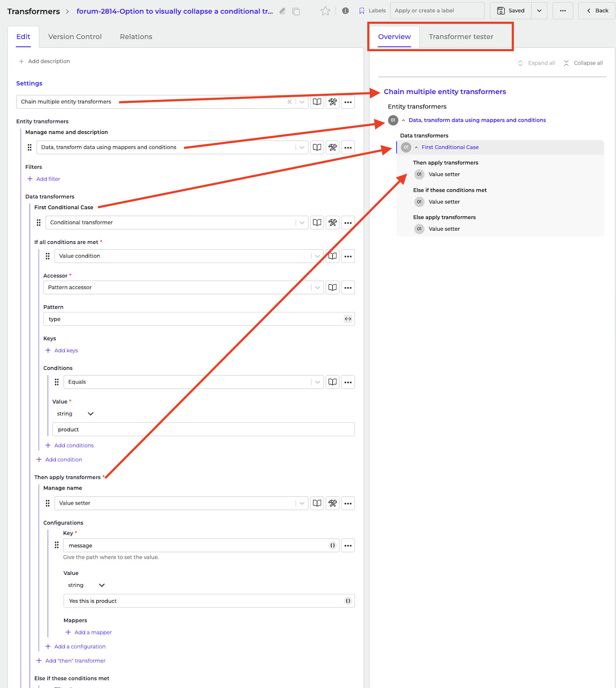Open the Equals condition dropdown

(317, 382)
